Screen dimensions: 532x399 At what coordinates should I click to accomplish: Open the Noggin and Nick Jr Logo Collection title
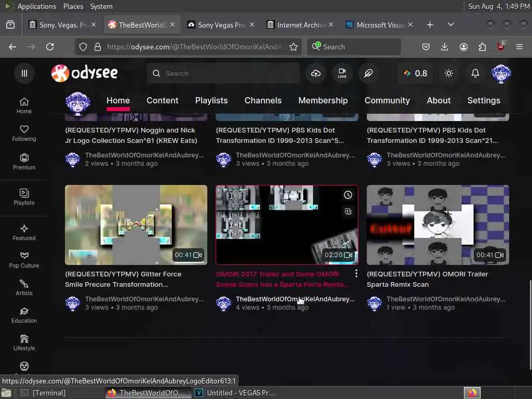pyautogui.click(x=131, y=136)
